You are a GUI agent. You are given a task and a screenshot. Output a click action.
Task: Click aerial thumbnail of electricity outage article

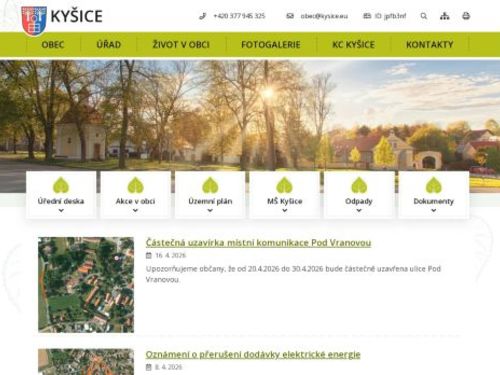tap(86, 362)
